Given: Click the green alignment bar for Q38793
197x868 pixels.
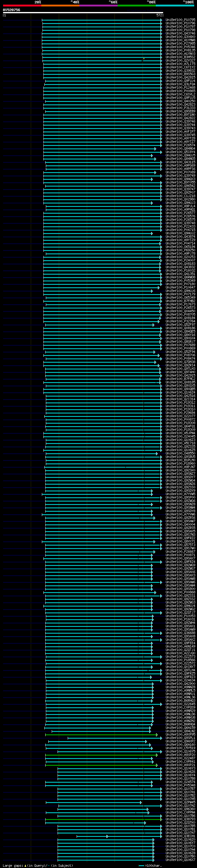Looking at the screenshot, I should (x=103, y=819).
